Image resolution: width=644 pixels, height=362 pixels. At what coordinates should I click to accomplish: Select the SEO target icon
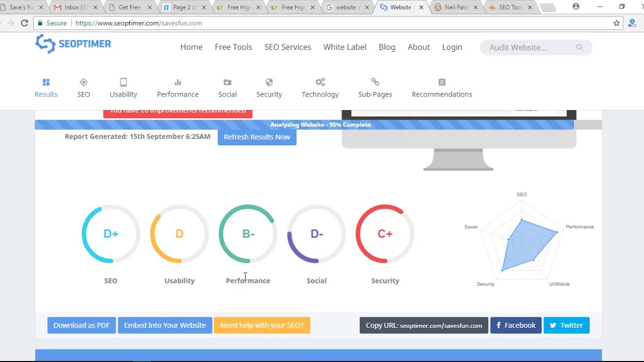(x=84, y=82)
